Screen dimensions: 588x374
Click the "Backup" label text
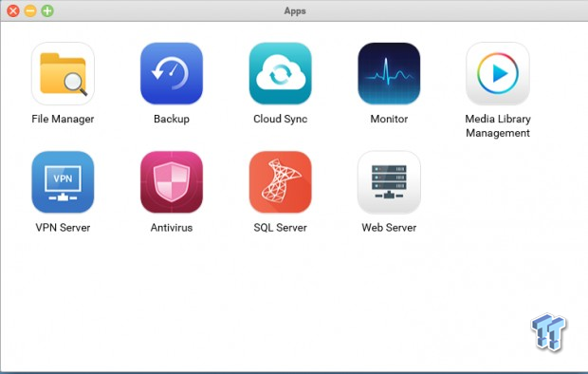coord(172,119)
